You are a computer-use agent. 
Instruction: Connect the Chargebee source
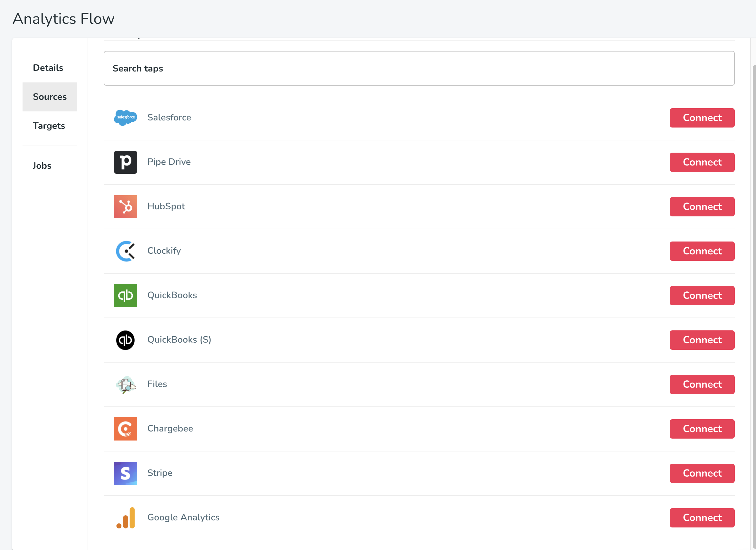702,429
